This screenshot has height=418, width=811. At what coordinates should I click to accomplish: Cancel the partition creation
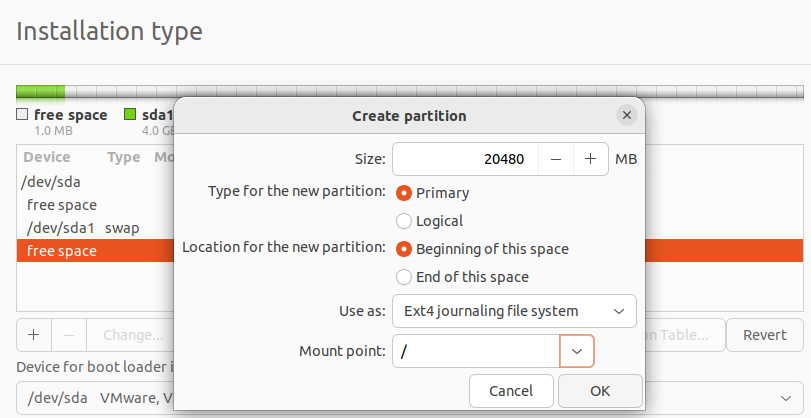click(511, 391)
